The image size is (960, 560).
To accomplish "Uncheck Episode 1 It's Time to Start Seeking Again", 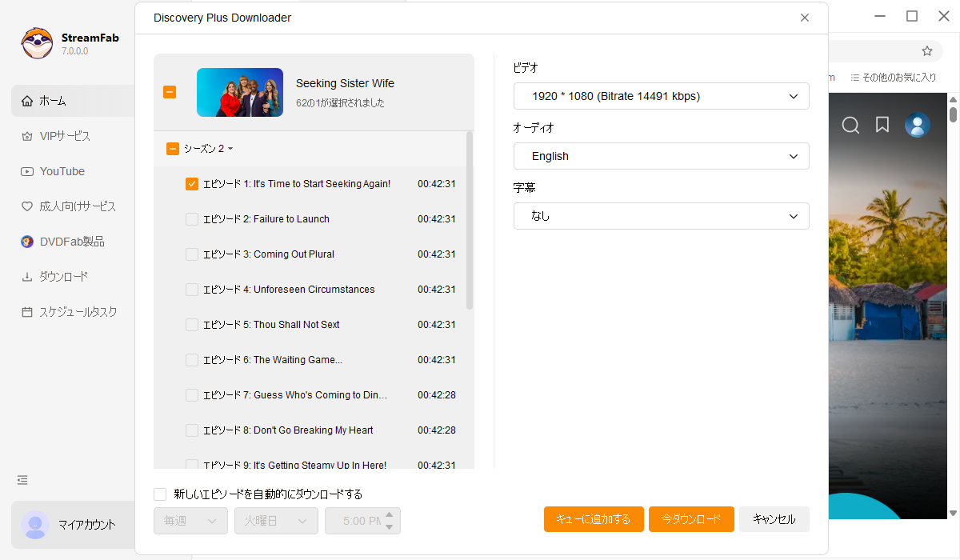I will coord(192,184).
